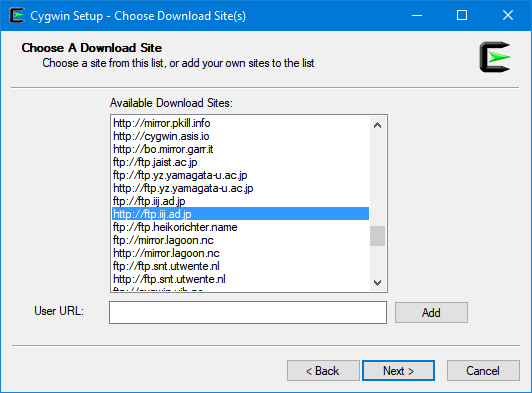Click the scrollbar thumb of sites list
This screenshot has height=393, width=532.
pyautogui.click(x=377, y=236)
